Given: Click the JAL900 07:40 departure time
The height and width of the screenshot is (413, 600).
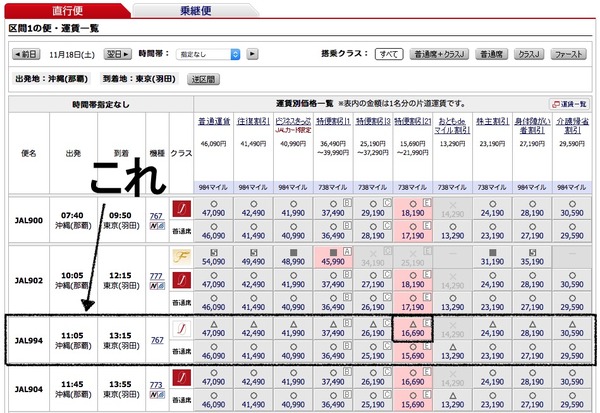Looking at the screenshot, I should [x=72, y=215].
